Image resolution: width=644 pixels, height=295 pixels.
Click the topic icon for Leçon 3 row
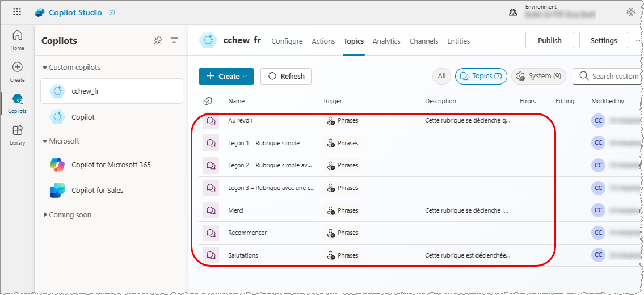tap(211, 188)
